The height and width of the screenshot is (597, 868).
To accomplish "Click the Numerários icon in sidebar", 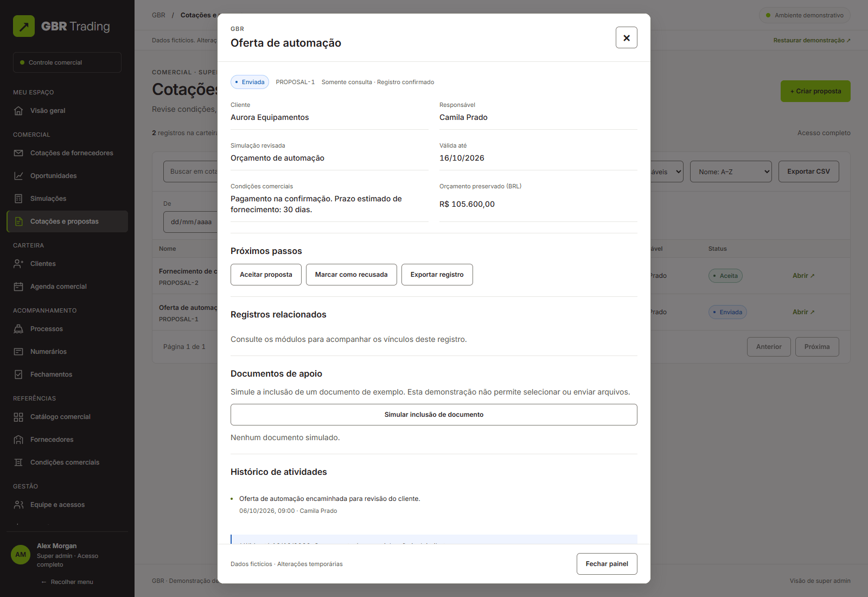I will click(x=18, y=352).
